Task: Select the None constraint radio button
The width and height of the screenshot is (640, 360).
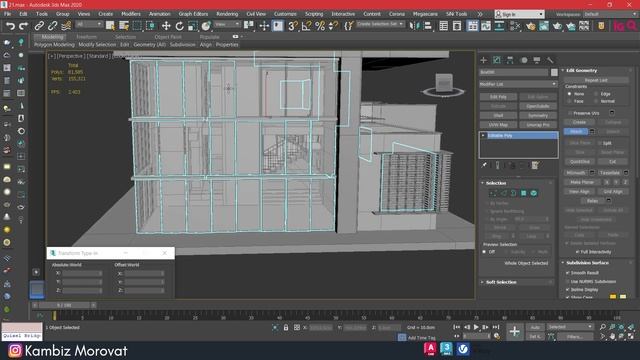Action: [x=569, y=94]
